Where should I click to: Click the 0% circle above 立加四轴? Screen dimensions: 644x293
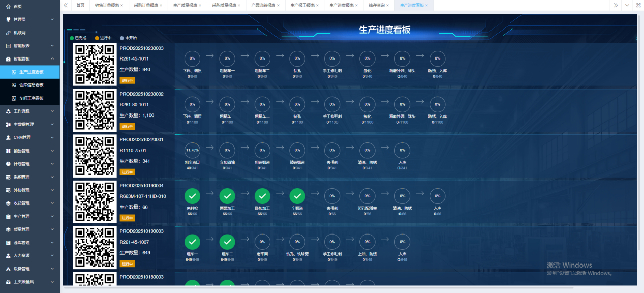click(227, 150)
